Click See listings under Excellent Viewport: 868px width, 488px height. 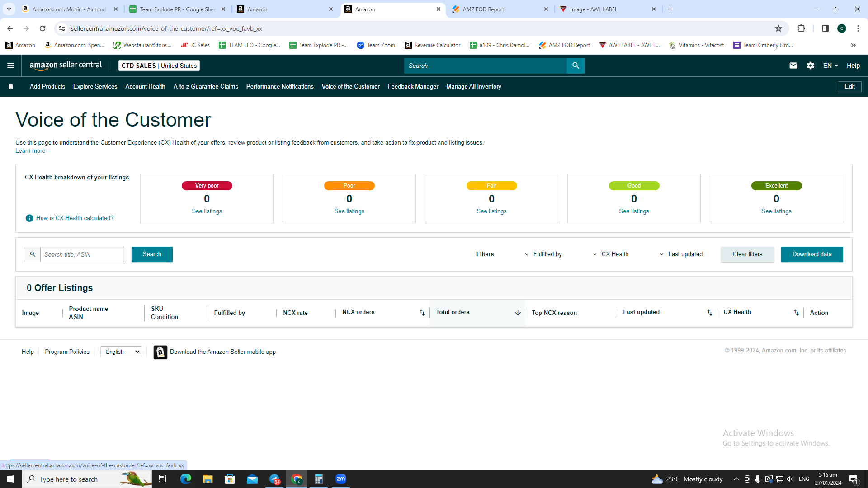tap(776, 211)
